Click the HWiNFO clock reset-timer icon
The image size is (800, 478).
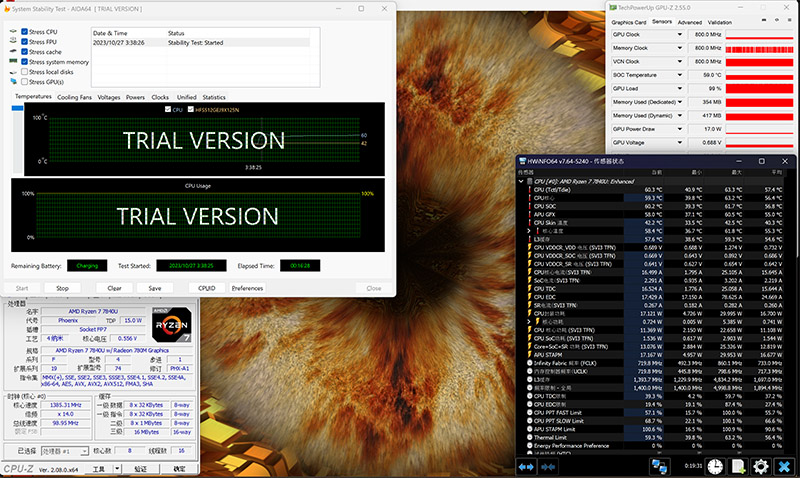(x=715, y=466)
